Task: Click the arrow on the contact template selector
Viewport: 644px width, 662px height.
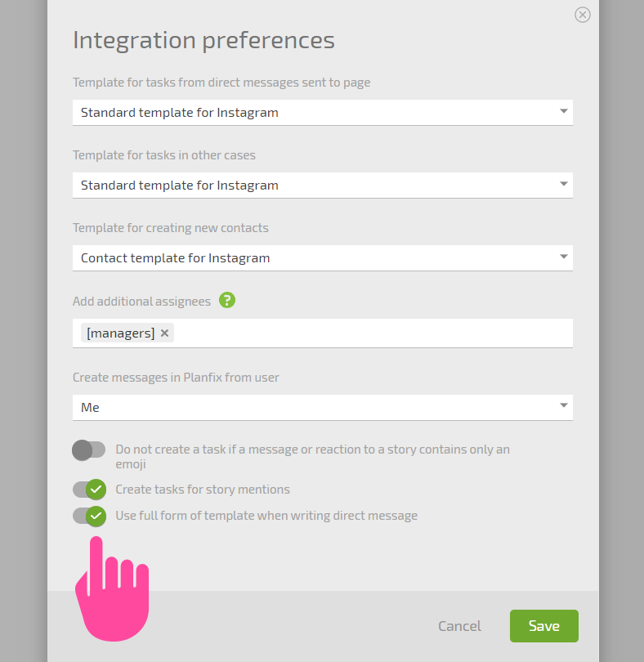Action: 563,257
